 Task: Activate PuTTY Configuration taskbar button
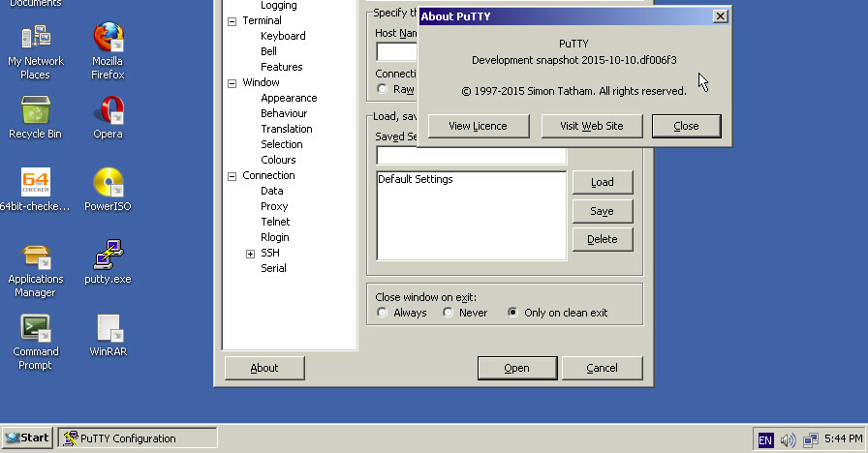click(x=138, y=438)
